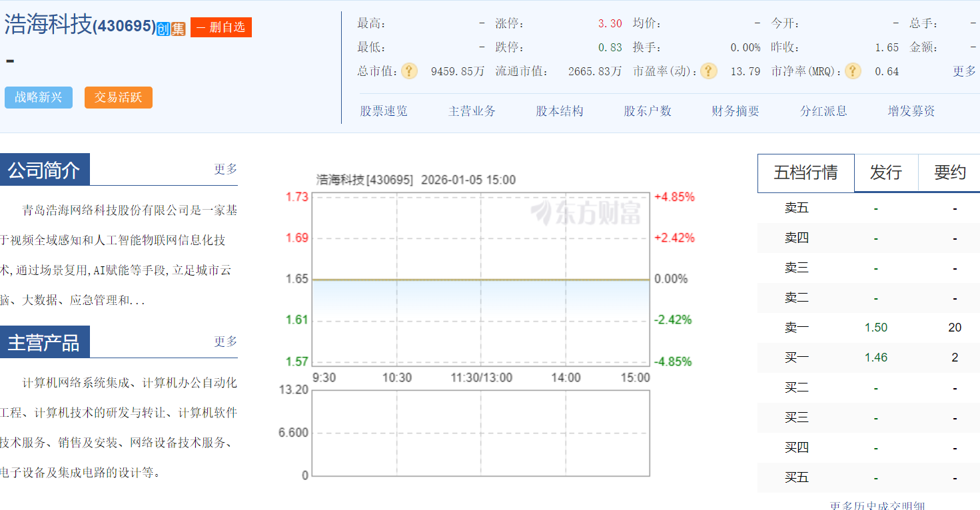Click 卖一 price 1.50
980x510 pixels.
pyautogui.click(x=876, y=328)
